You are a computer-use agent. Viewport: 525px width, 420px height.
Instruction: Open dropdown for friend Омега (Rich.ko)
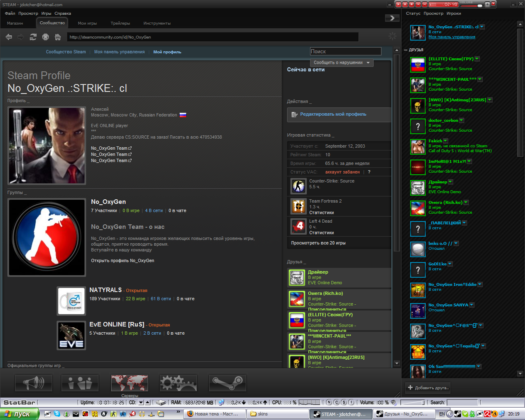[466, 202]
